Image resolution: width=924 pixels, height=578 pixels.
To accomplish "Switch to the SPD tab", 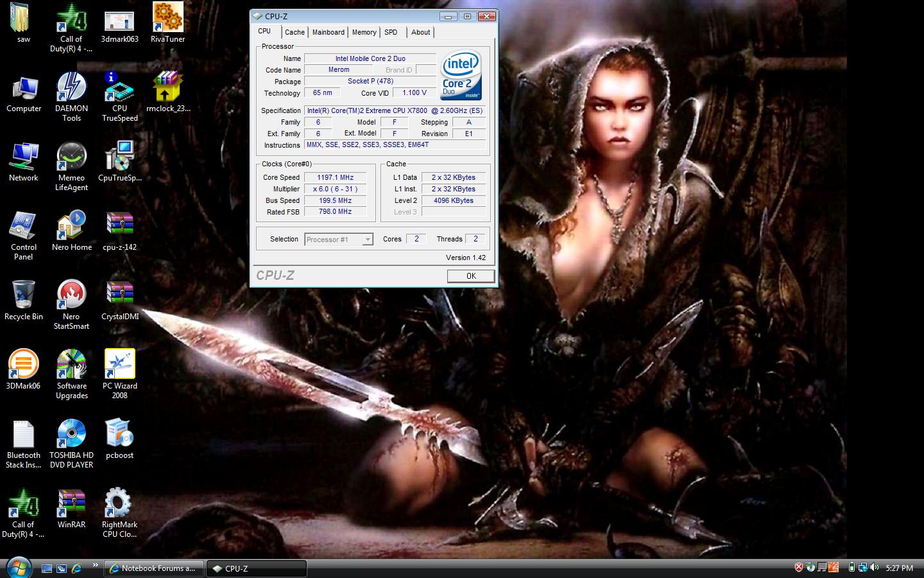I will pyautogui.click(x=391, y=32).
